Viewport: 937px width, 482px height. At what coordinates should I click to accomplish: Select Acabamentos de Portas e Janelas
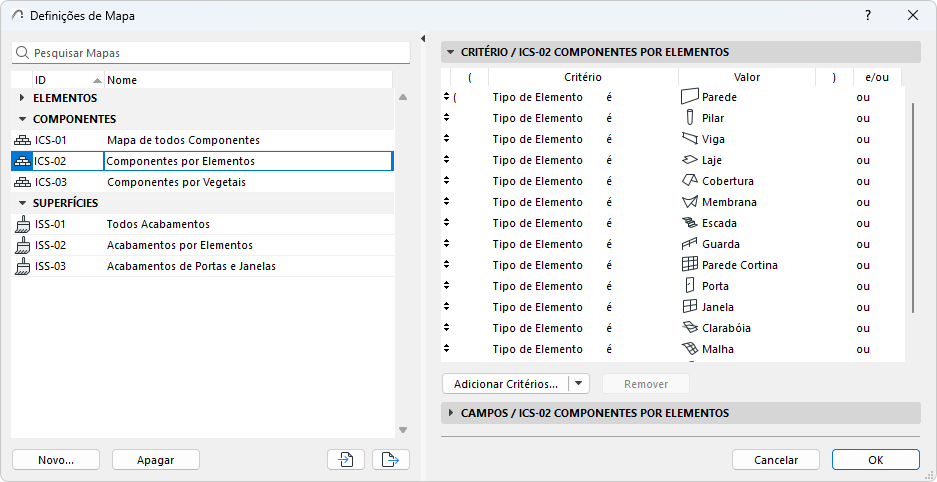click(191, 266)
